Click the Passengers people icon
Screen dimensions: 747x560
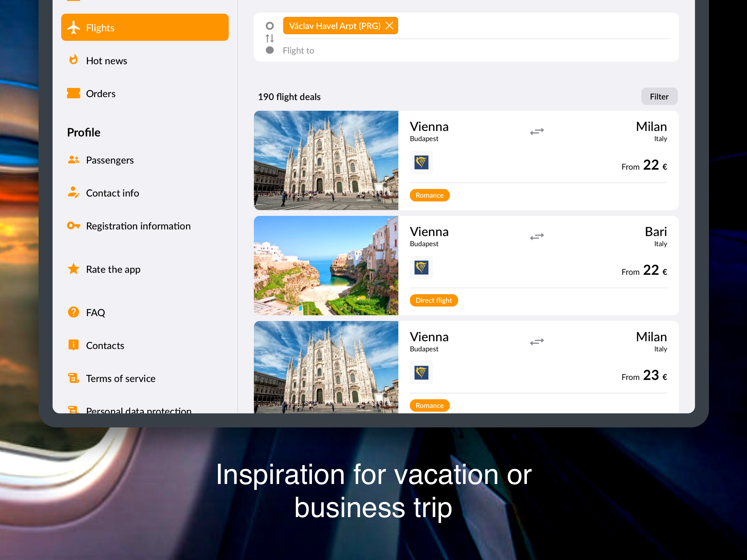point(73,159)
